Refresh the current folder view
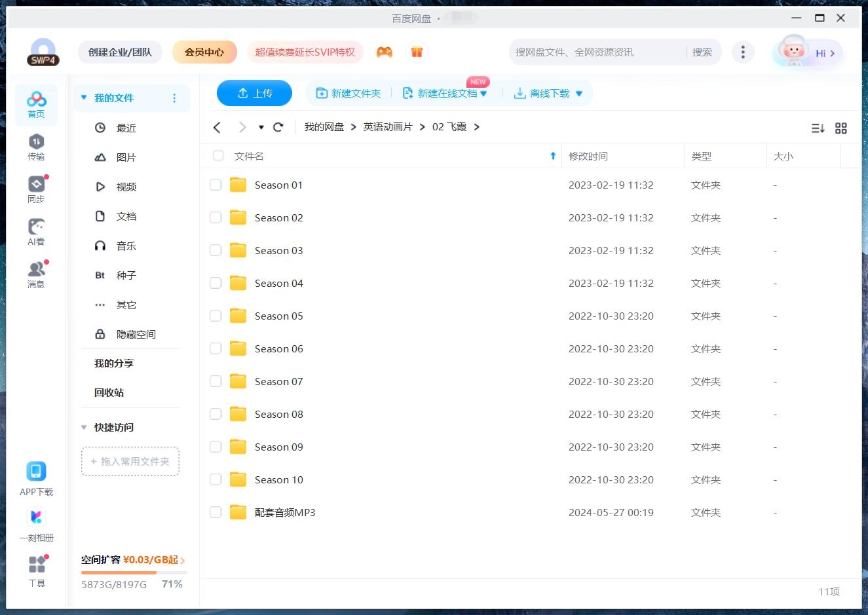 (278, 127)
